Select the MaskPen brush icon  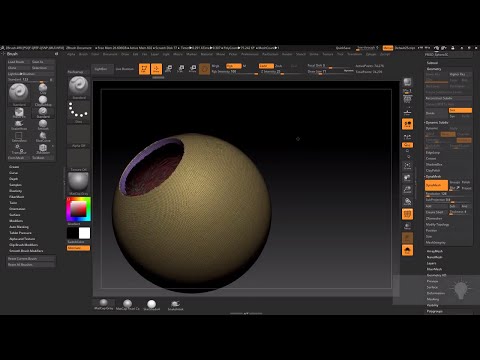click(x=19, y=113)
